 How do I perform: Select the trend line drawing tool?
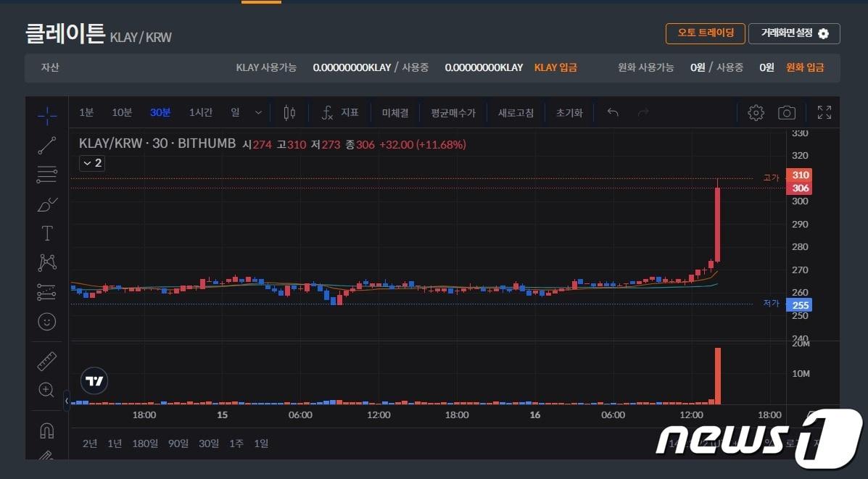(47, 146)
